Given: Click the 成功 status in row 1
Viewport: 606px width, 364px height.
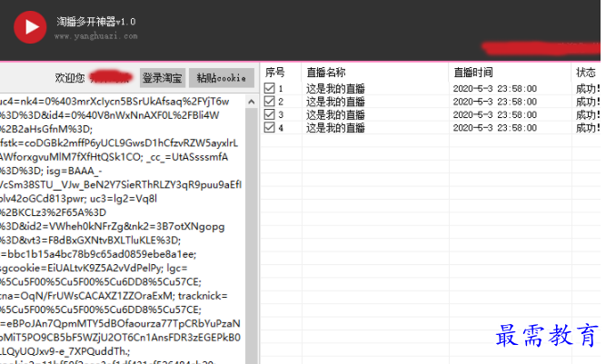Looking at the screenshot, I should tap(588, 89).
